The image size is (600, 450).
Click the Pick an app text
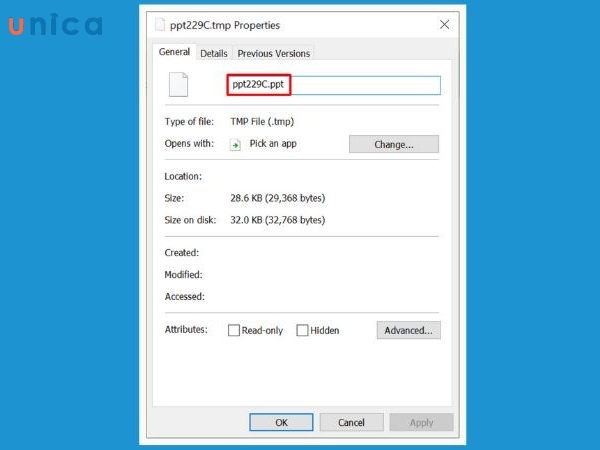click(x=273, y=144)
